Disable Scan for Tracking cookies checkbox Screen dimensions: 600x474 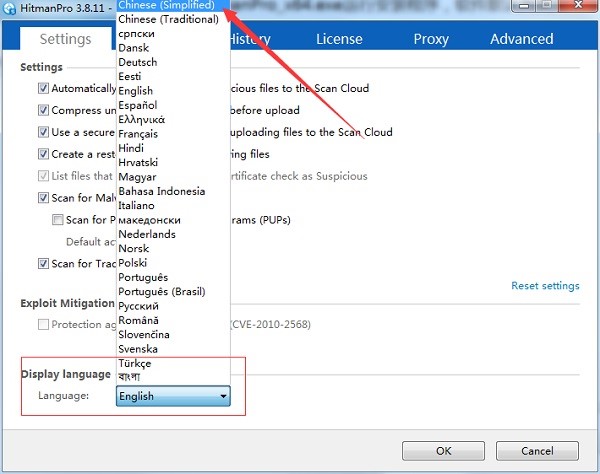43,264
